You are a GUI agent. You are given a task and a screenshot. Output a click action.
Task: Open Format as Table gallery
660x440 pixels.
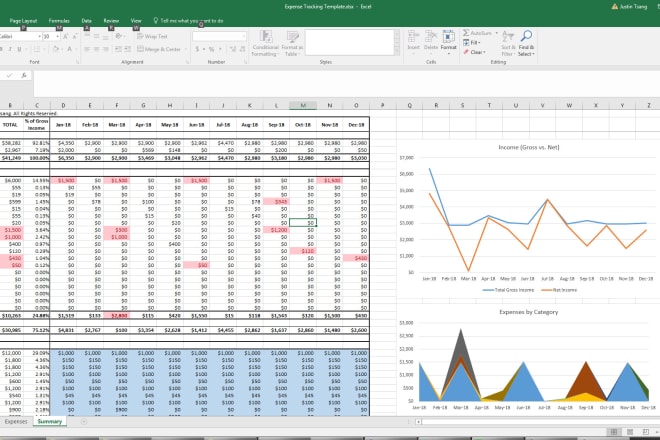[x=292, y=43]
